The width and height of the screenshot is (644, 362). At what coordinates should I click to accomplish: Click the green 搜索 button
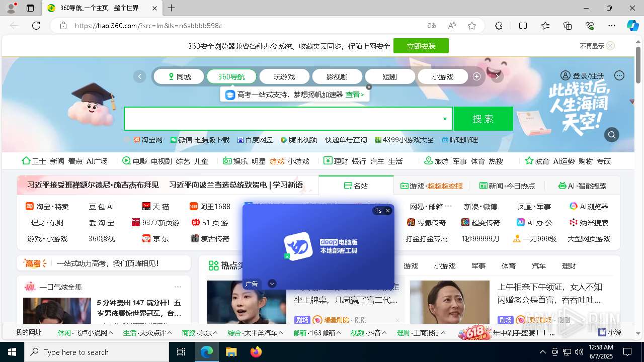click(x=484, y=119)
